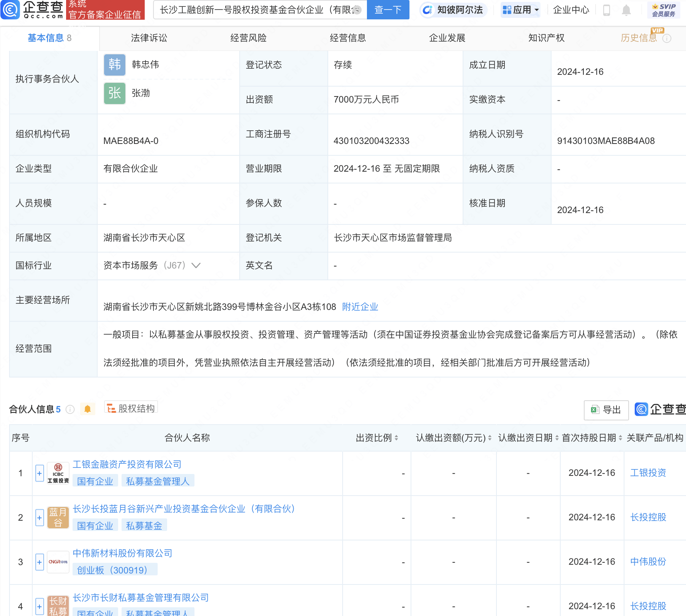Expand row 4 长沙市长财 plus
Image resolution: width=686 pixels, height=616 pixels.
pos(40,607)
